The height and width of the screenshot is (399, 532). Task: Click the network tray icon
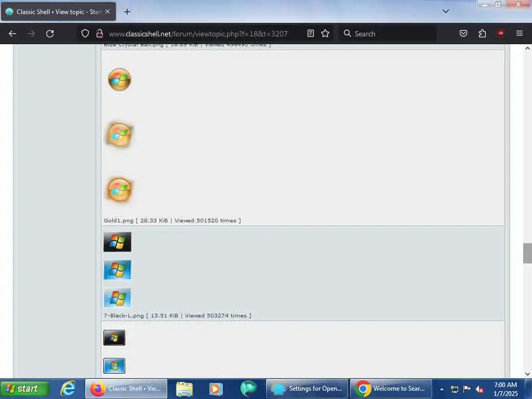click(454, 389)
